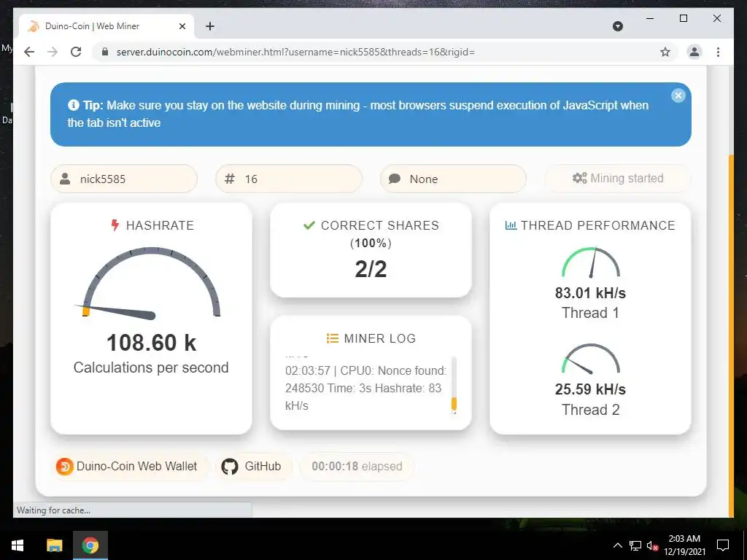
Task: Edit the threads field showing 16
Action: 289,179
